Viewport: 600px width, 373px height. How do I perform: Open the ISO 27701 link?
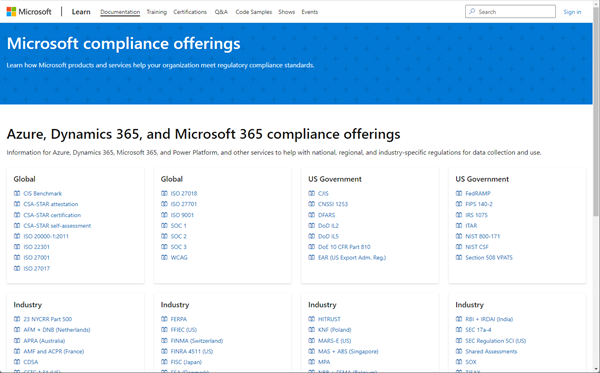tap(184, 204)
